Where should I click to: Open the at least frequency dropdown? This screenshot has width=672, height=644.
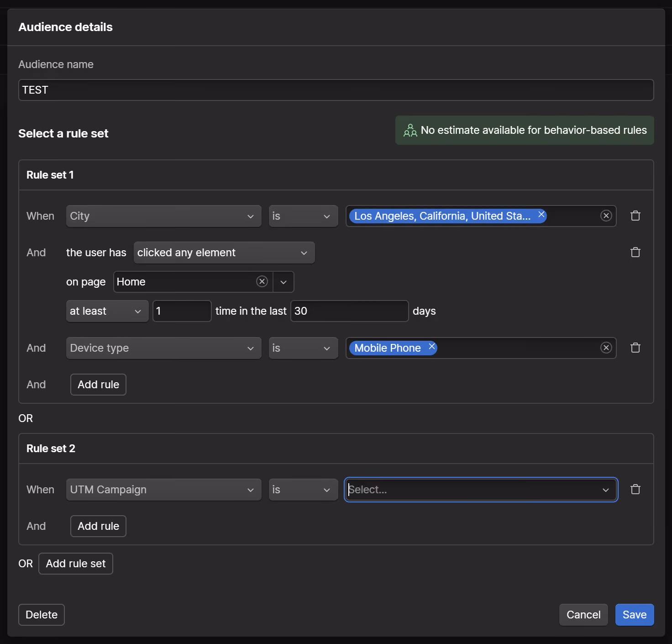pyautogui.click(x=107, y=311)
